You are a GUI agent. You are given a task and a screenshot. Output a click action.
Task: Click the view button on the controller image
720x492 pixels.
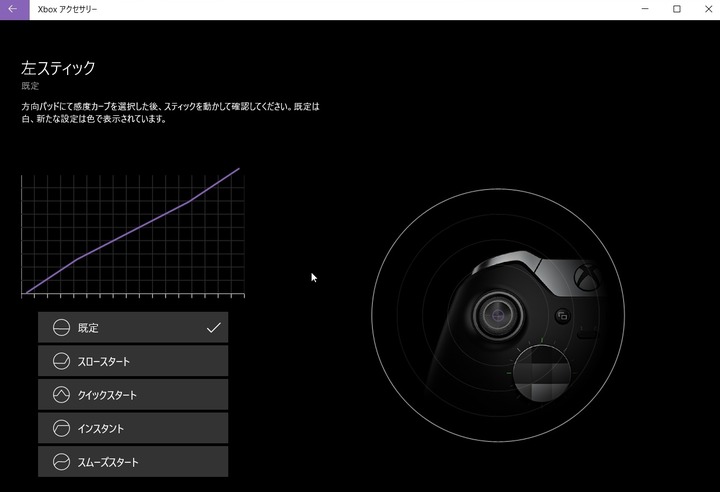(x=563, y=316)
